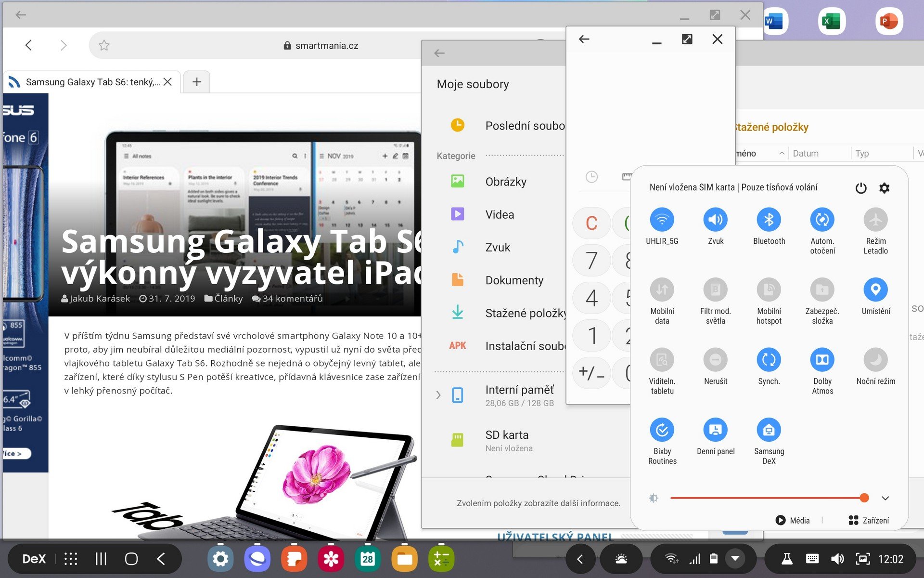Open Zabezpeč. složka secure folder tile
Viewport: 924px width, 578px height.
[822, 289]
